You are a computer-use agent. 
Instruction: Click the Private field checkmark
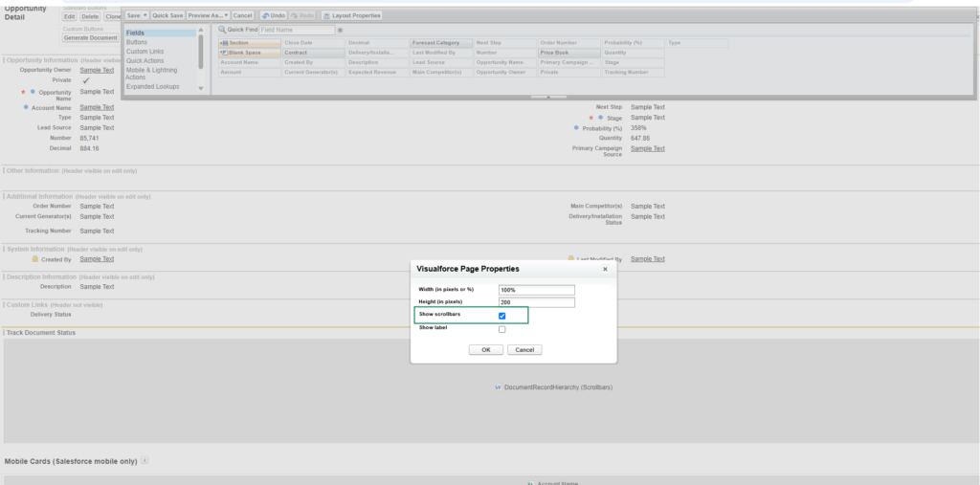point(86,80)
